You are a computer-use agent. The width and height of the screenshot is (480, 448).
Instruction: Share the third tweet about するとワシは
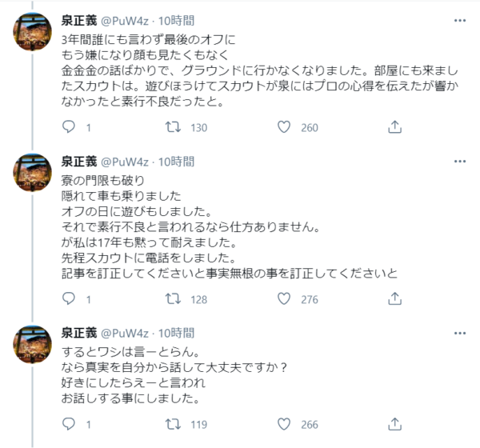tap(394, 425)
